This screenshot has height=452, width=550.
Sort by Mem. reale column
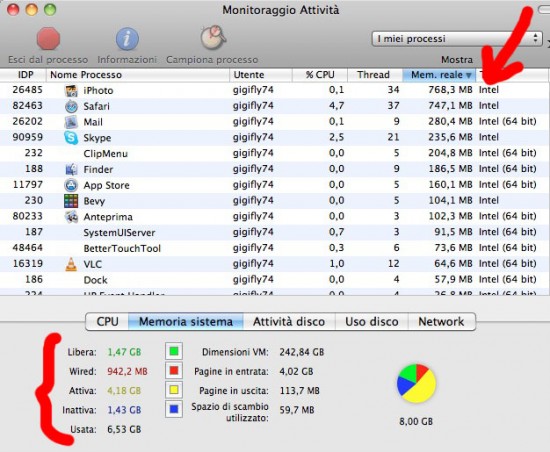tap(439, 75)
